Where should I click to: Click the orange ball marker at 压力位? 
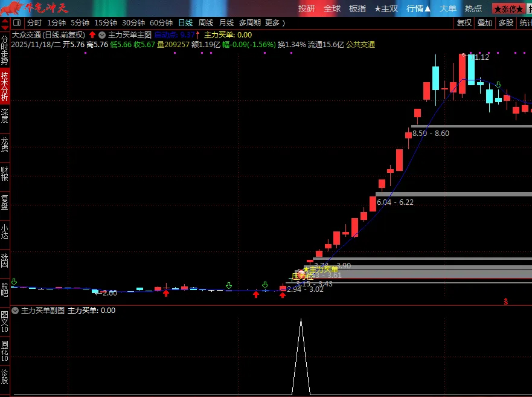pos(301,274)
